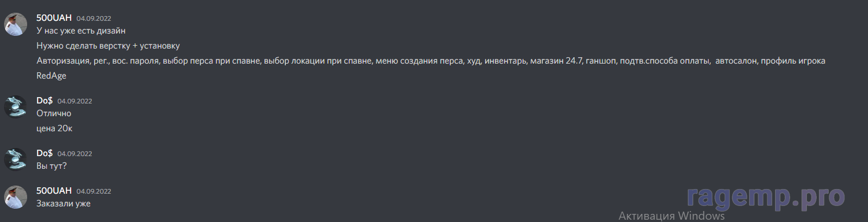
Task: Click 500UAH username above 'Заказали уже'
Action: pos(54,191)
